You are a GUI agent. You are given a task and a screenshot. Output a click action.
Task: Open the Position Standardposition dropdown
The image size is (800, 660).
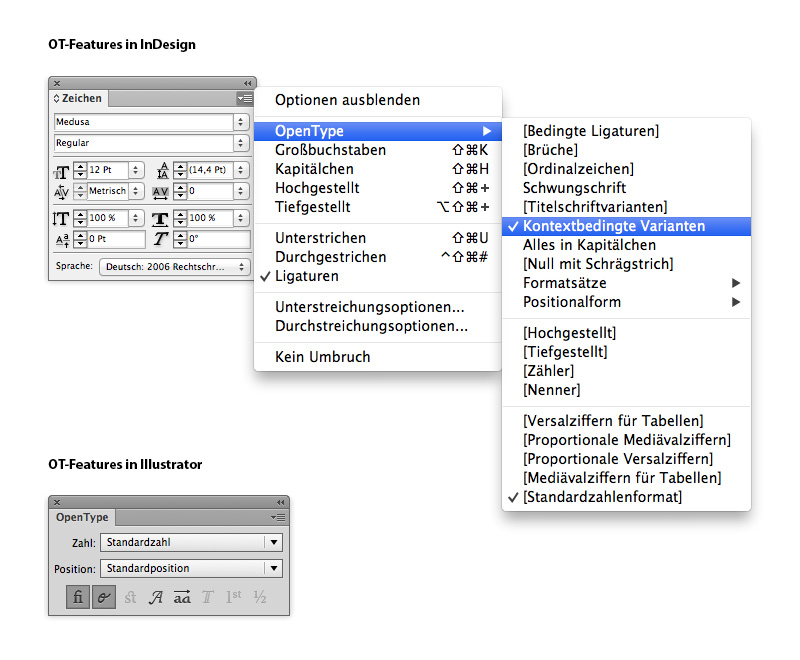tap(191, 568)
